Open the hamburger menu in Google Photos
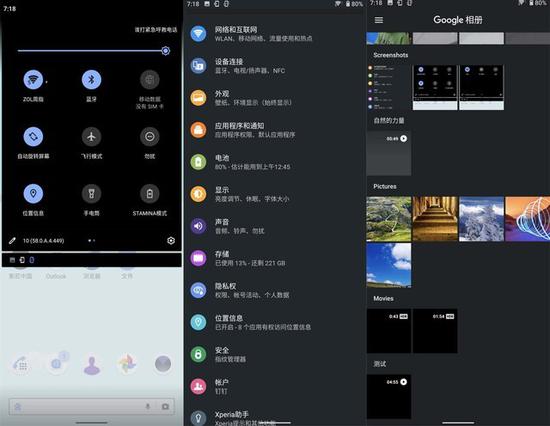This screenshot has height=426, width=550. (379, 20)
